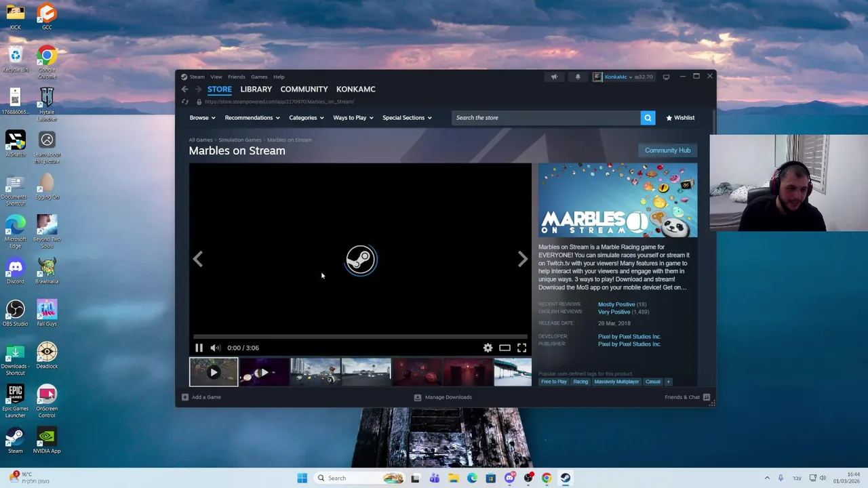Click the Steam announcements megaphone icon

point(554,77)
